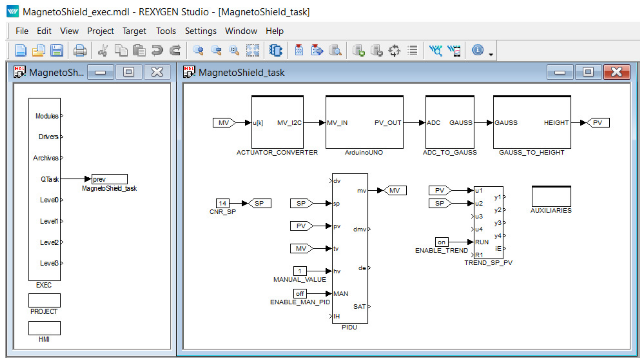
Task: Select the MagnetoShield_task prev block
Action: coord(109,179)
